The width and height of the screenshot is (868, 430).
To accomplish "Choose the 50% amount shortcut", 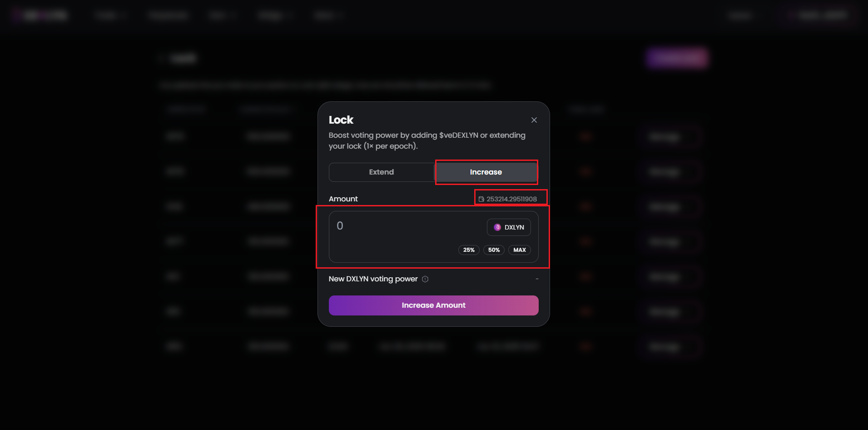I will pyautogui.click(x=494, y=250).
